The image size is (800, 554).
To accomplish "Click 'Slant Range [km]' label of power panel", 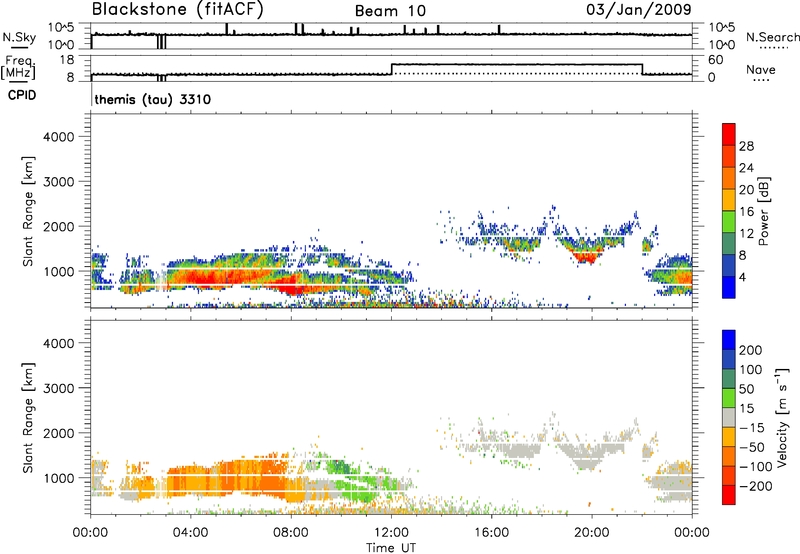I will 28,211.
